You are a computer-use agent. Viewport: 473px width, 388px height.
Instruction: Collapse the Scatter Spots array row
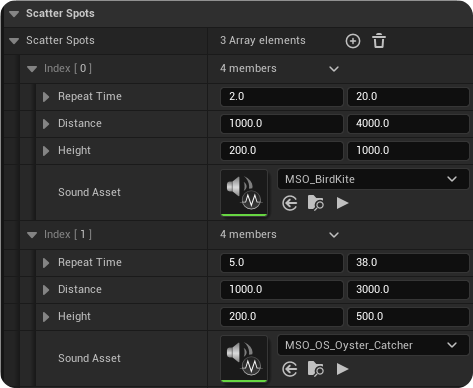coord(14,41)
